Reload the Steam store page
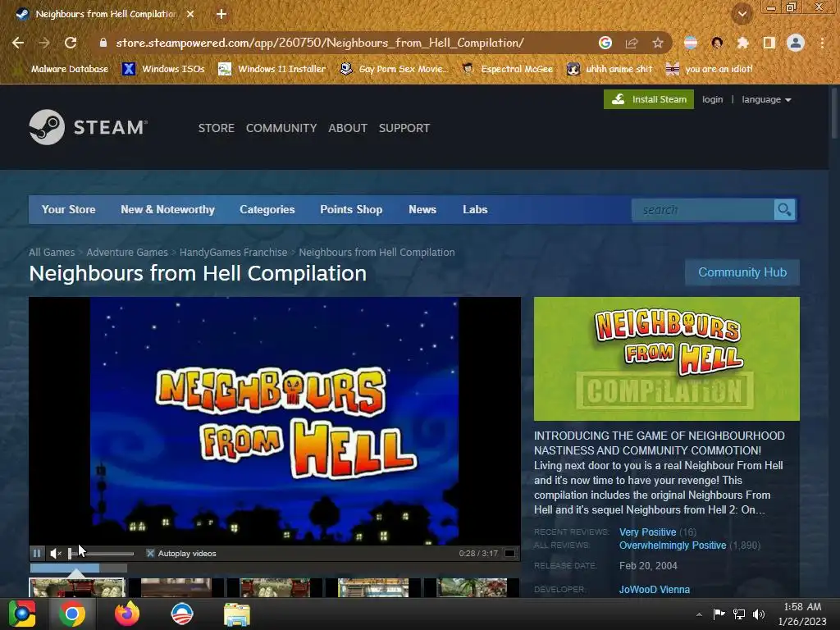 [x=71, y=43]
